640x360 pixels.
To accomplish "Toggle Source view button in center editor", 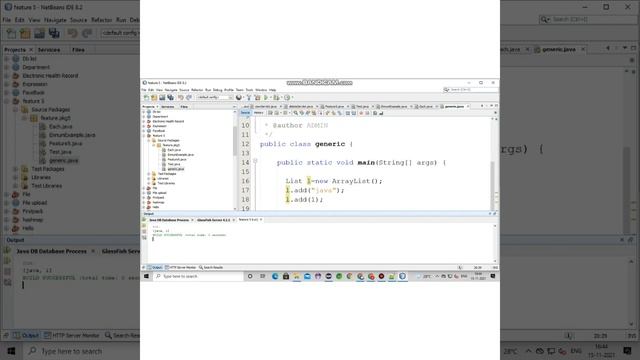I will (245, 113).
